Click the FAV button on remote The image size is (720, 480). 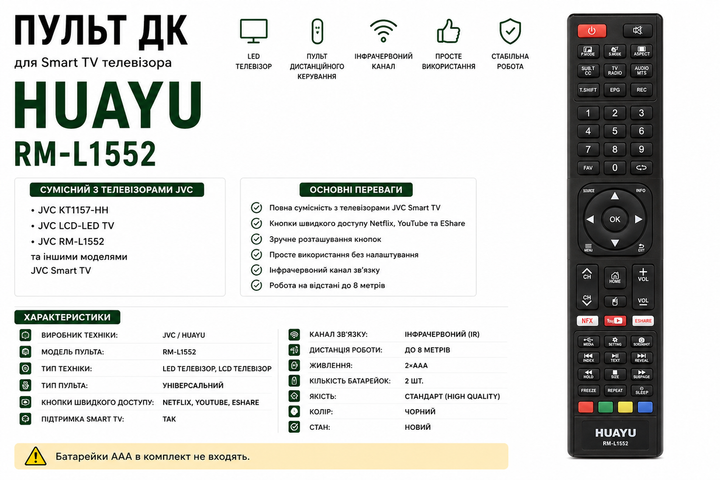pyautogui.click(x=588, y=168)
